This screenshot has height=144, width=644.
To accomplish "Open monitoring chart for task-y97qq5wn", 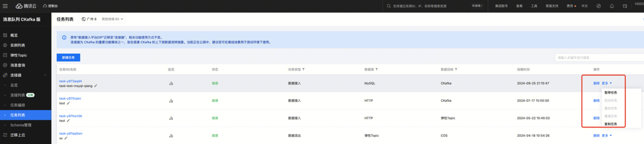I will click(171, 136).
